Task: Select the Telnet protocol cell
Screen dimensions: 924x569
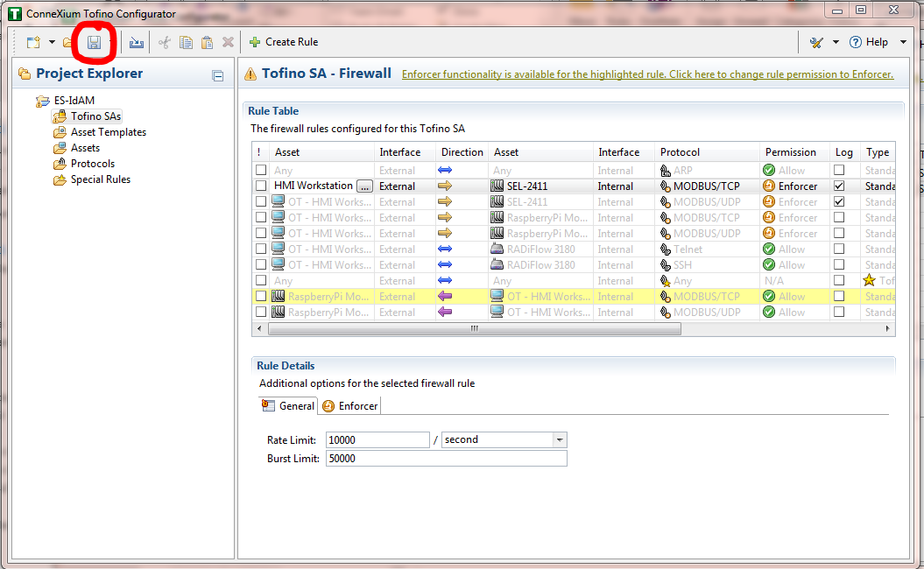Action: tap(707, 249)
